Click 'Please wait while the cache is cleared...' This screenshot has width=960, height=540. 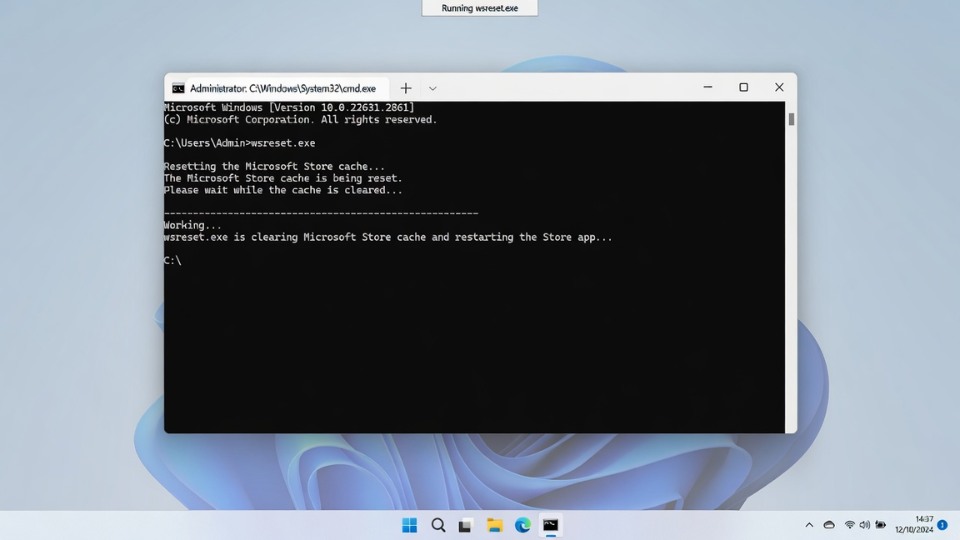pyautogui.click(x=283, y=190)
